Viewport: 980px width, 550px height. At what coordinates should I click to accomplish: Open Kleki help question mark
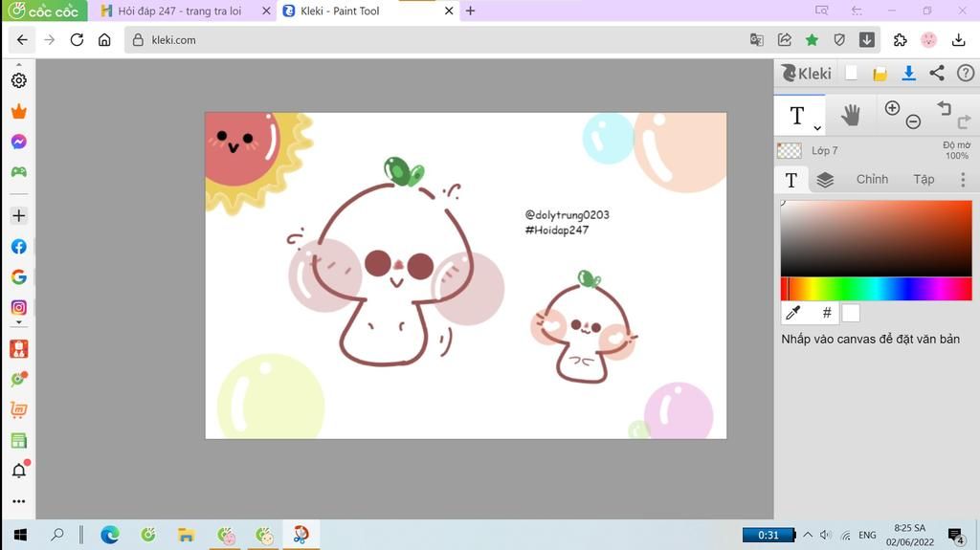tap(966, 73)
